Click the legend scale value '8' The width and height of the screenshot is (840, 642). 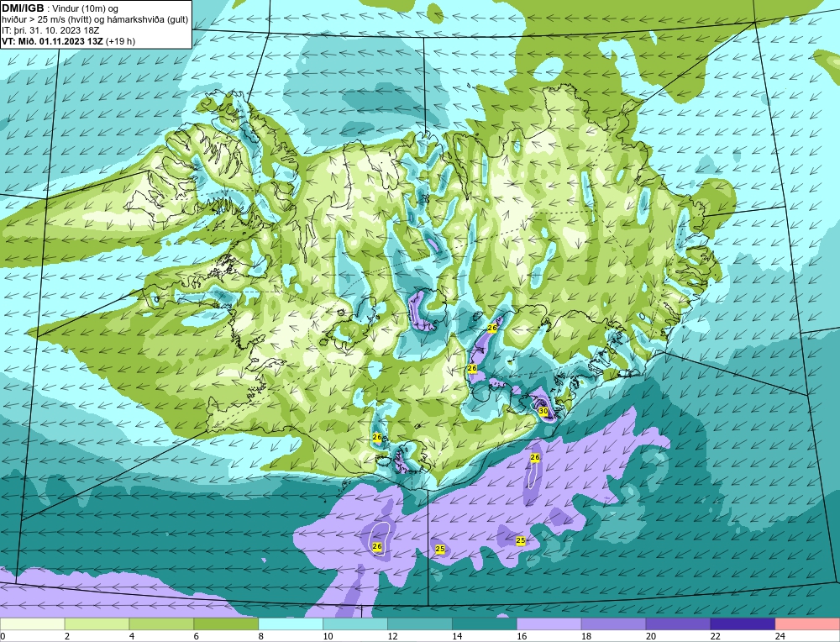click(x=261, y=636)
